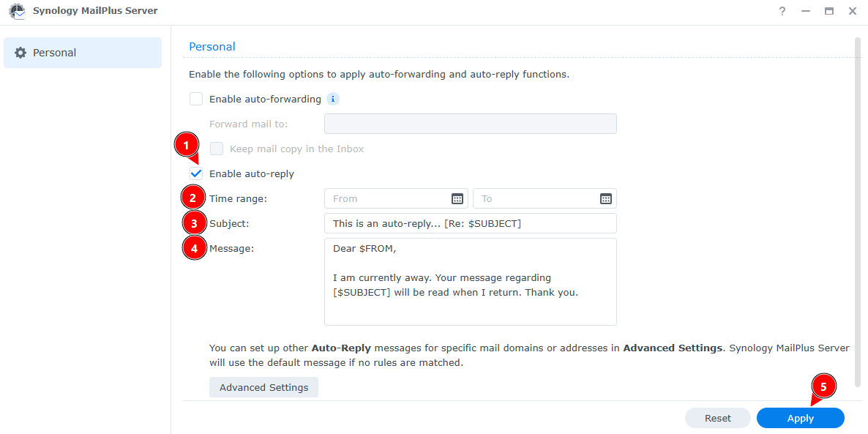Open the From date calendar picker

coord(457,198)
